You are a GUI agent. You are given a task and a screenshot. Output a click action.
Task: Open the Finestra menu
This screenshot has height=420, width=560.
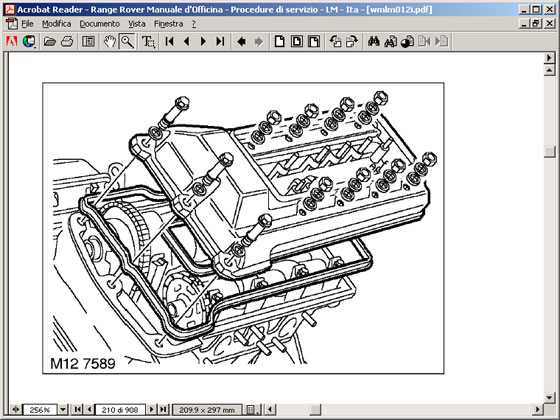click(168, 24)
